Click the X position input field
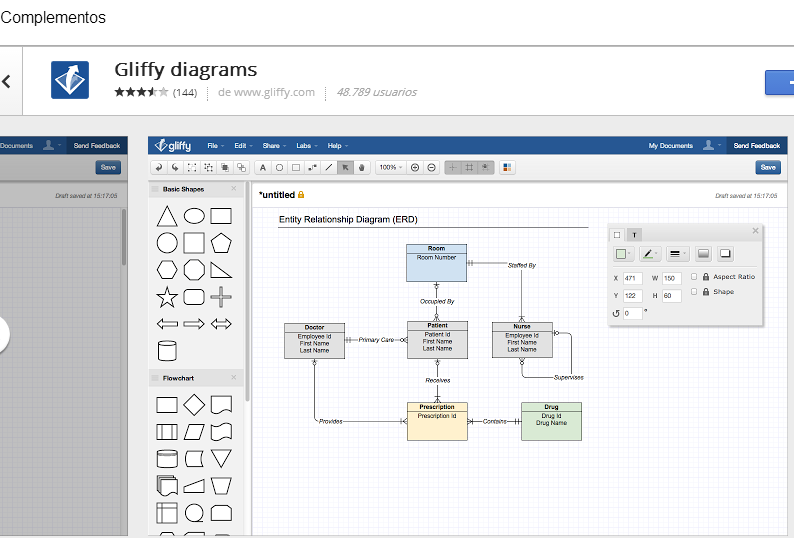 632,278
